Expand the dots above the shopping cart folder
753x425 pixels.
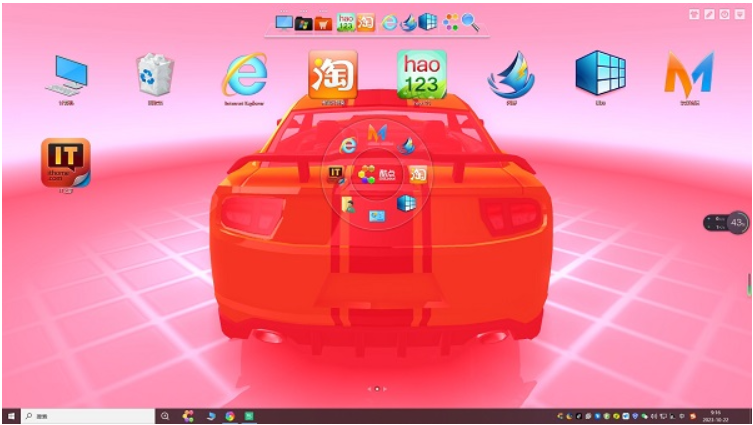323,11
